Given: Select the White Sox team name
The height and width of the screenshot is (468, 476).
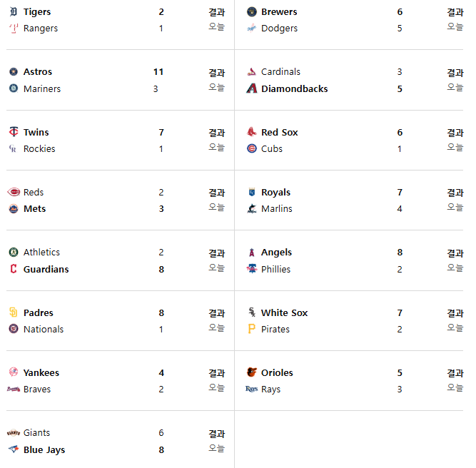Looking at the screenshot, I should (x=285, y=312).
